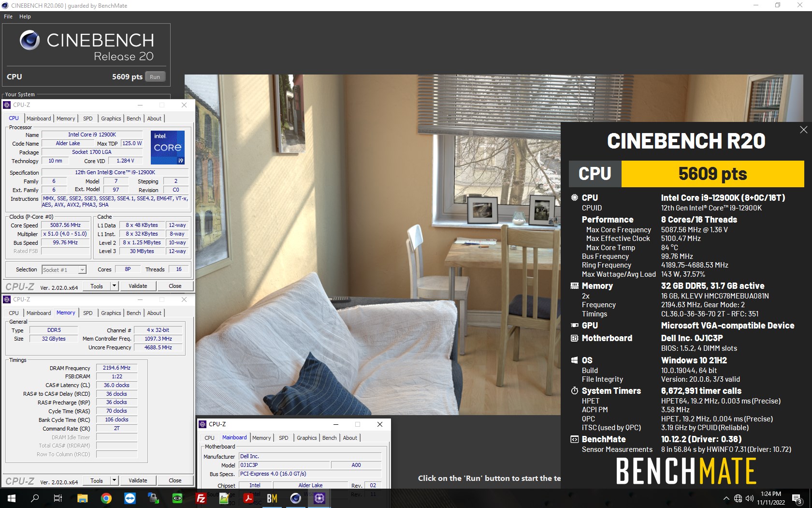The width and height of the screenshot is (812, 508).
Task: Close the Cinebench R20 BenchMate result panel
Action: (x=803, y=130)
